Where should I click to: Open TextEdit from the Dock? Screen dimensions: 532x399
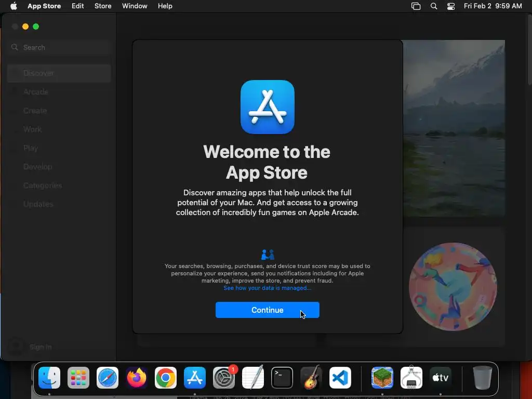coord(253,377)
